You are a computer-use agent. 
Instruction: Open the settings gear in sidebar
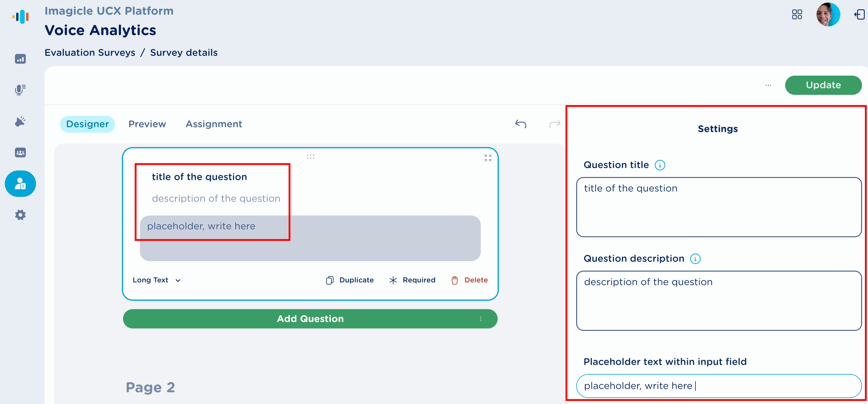point(20,215)
